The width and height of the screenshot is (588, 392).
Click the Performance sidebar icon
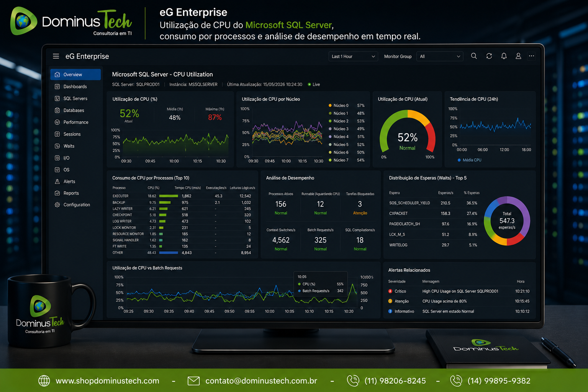57,122
